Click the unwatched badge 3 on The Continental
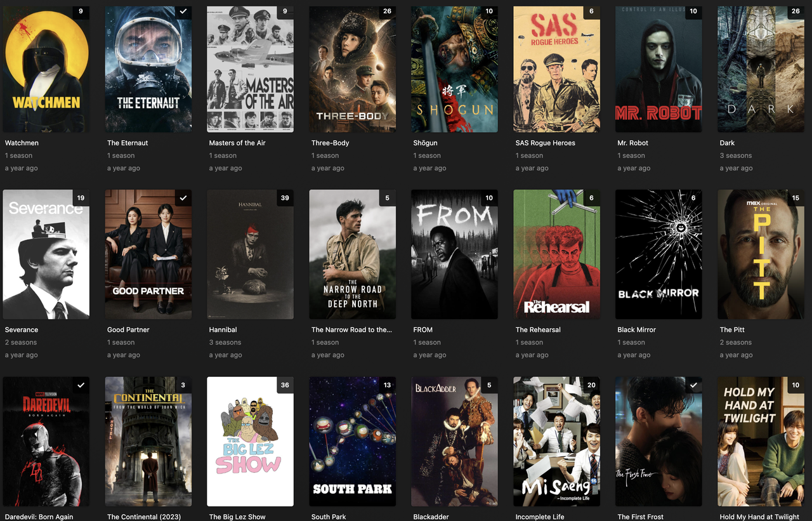The image size is (812, 521). (183, 385)
